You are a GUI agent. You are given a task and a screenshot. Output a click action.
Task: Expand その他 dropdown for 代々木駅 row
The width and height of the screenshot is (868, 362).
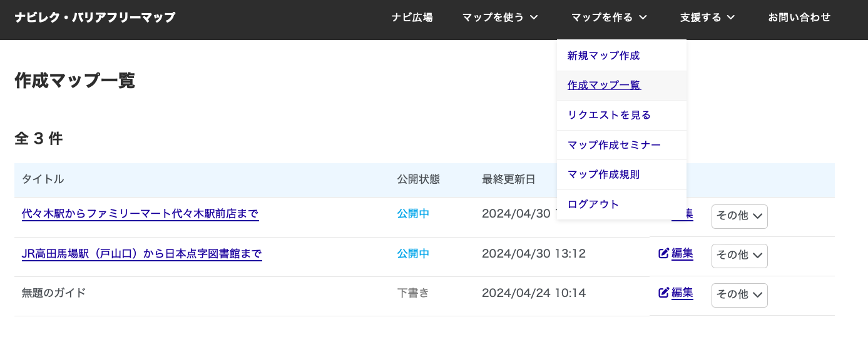[x=739, y=216]
